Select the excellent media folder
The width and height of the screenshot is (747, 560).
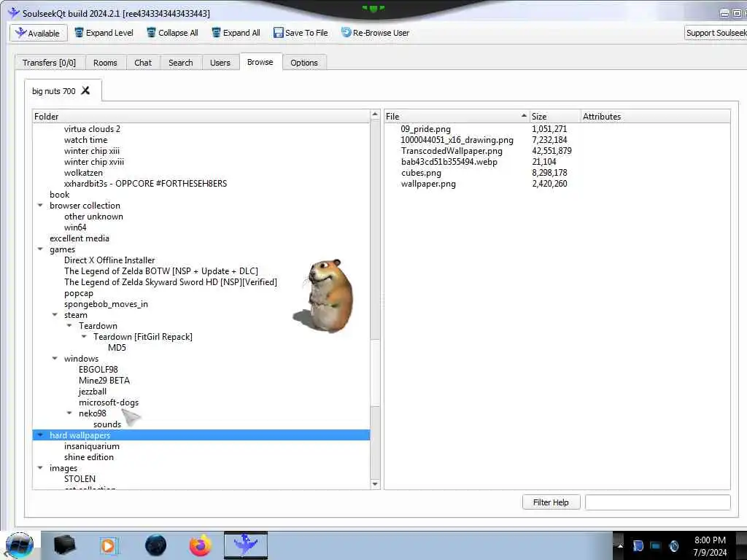(80, 238)
